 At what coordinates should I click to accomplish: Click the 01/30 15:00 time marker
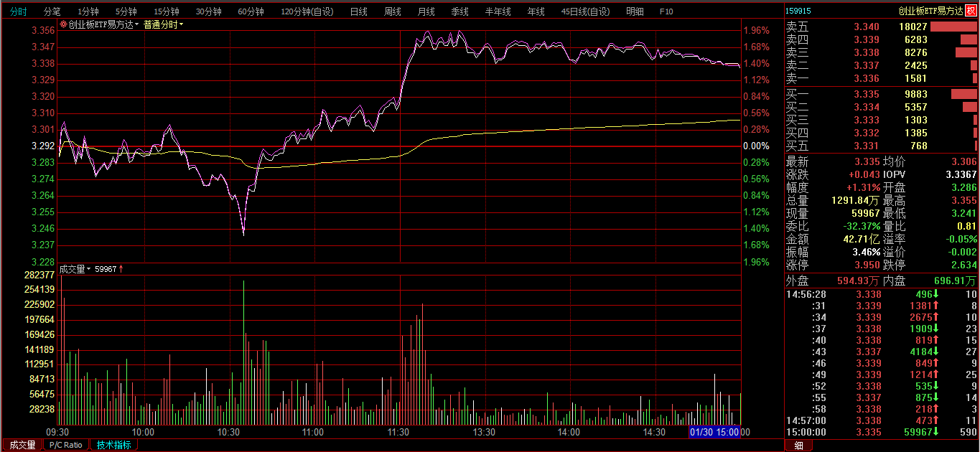[x=714, y=432]
